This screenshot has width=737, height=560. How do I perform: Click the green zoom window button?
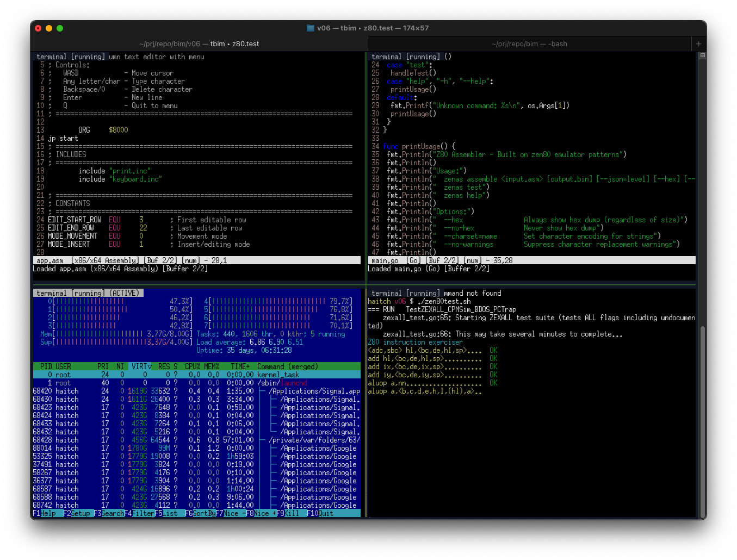(60, 28)
